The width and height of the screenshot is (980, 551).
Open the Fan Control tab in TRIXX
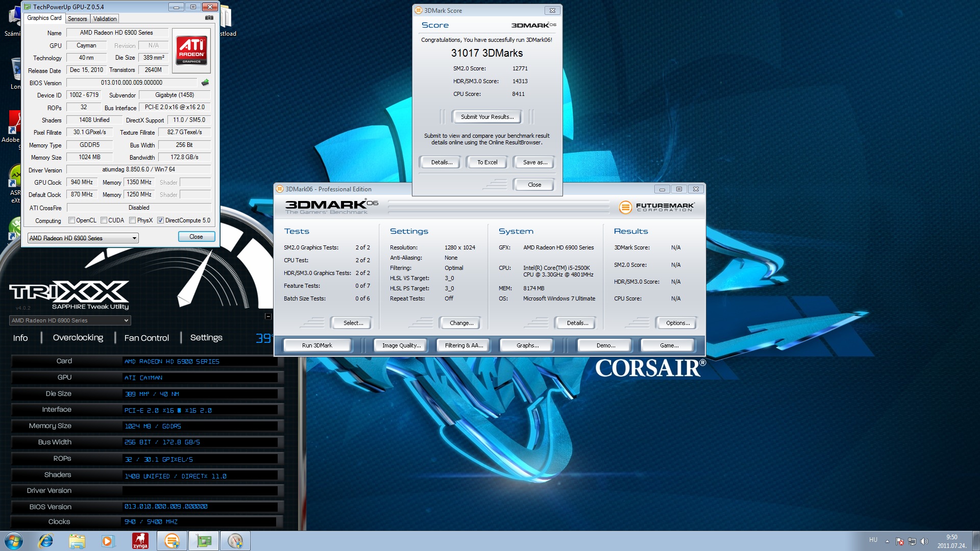tap(146, 338)
